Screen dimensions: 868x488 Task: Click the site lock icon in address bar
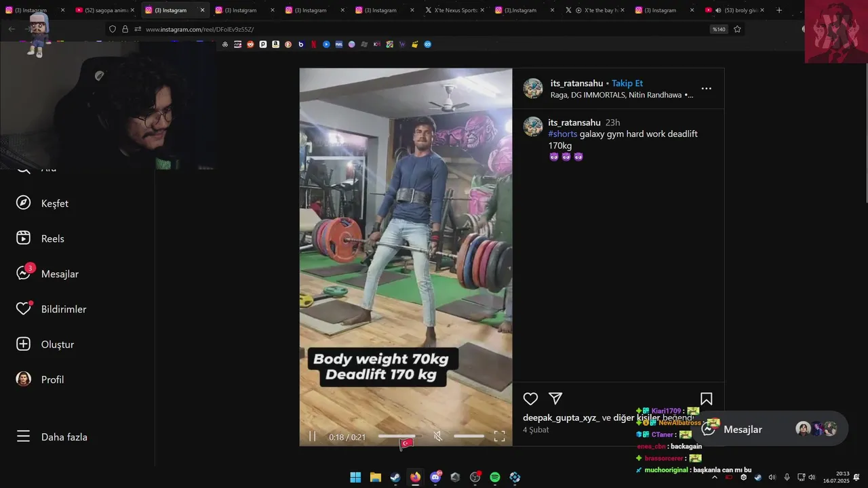[x=125, y=29]
